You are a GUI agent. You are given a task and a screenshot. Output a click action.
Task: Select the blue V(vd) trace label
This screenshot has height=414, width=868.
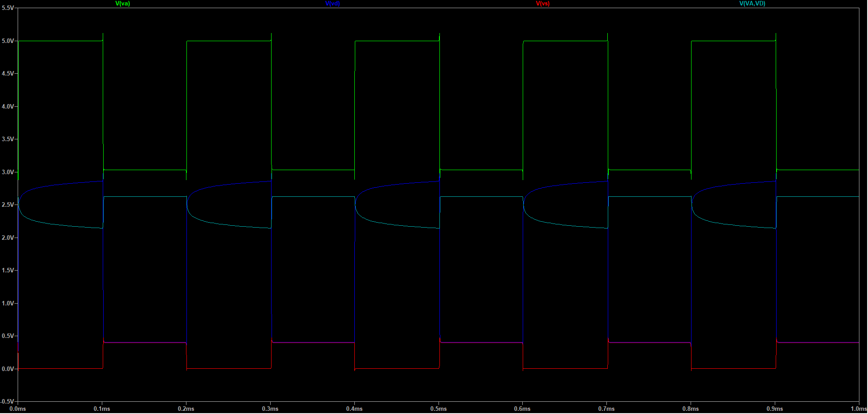[333, 4]
